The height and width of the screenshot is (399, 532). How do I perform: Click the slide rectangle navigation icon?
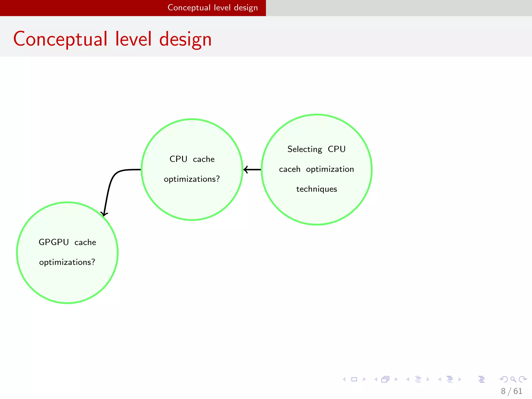(354, 379)
